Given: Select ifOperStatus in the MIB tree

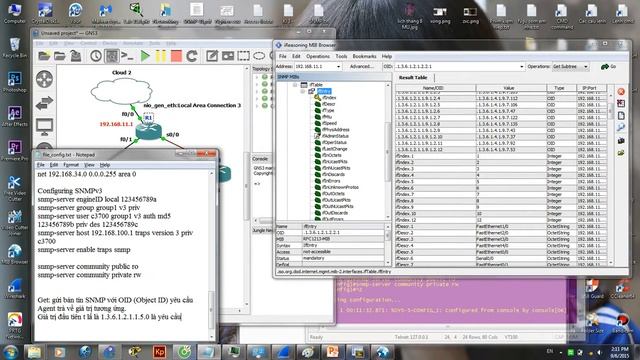Looking at the screenshot, I should click(334, 142).
